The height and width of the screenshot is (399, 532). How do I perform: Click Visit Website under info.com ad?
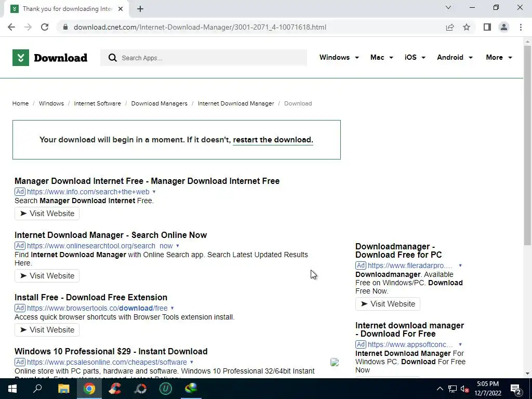(x=47, y=214)
